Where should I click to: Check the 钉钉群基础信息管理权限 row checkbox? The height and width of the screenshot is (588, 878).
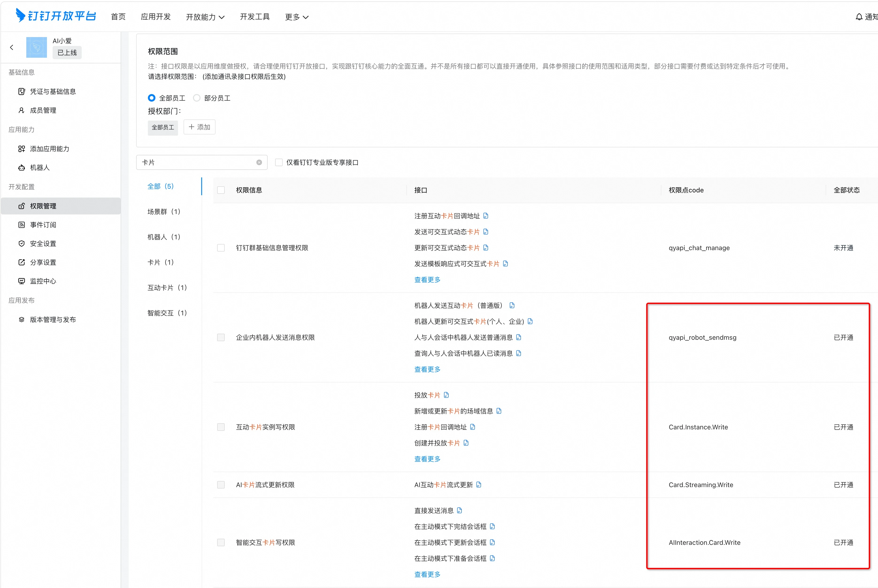click(x=221, y=248)
